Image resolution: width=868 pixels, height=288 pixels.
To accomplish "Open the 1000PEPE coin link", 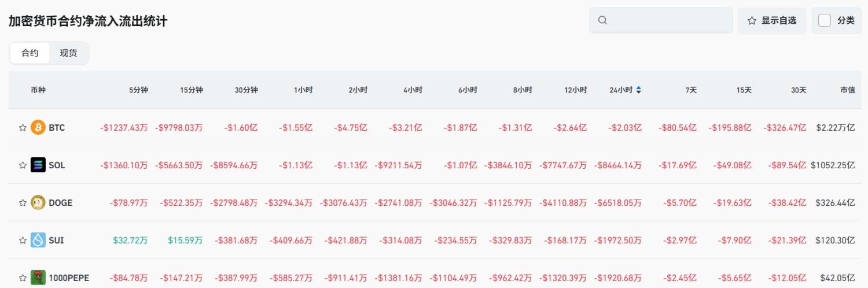I will click(69, 278).
